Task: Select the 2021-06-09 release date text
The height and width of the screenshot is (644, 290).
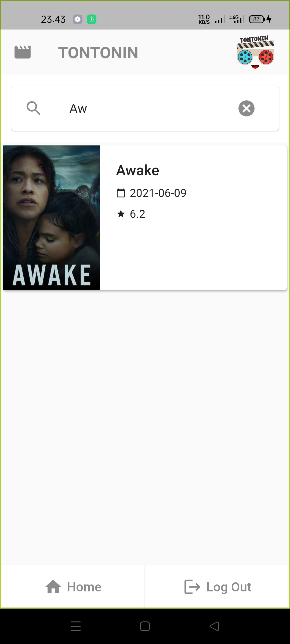Action: pyautogui.click(x=158, y=193)
